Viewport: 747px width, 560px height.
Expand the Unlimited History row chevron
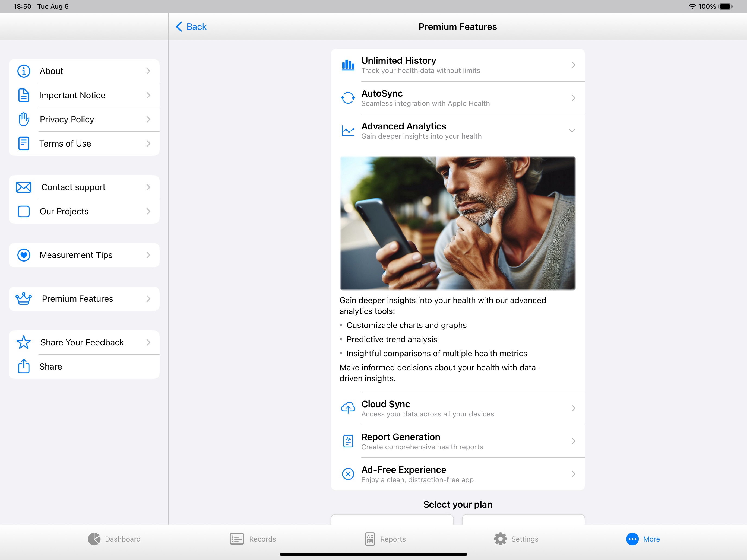click(x=574, y=65)
